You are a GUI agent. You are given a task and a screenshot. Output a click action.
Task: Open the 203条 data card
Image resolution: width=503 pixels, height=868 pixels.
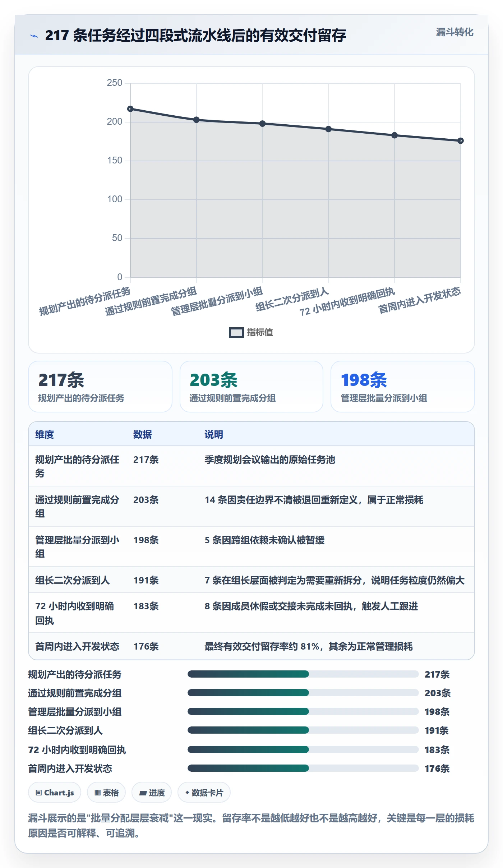(251, 387)
